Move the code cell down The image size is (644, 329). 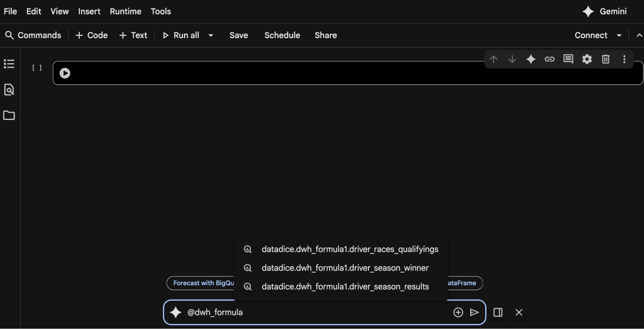pyautogui.click(x=512, y=59)
